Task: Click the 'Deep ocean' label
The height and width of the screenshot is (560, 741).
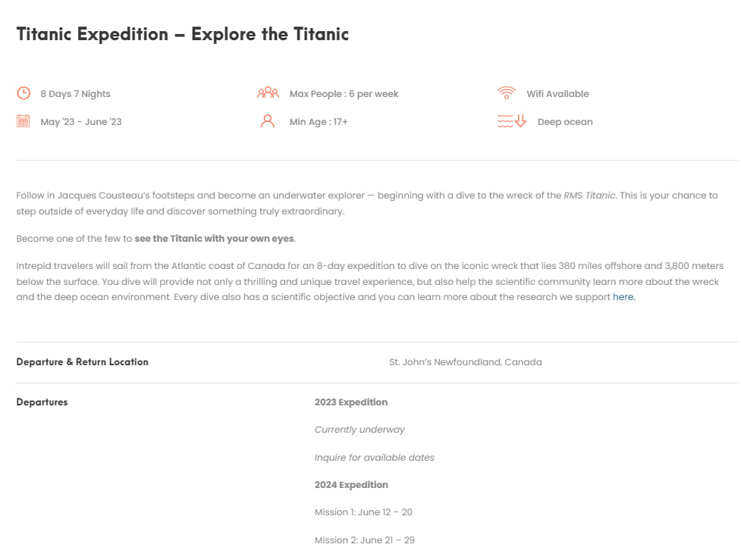Action: tap(565, 122)
